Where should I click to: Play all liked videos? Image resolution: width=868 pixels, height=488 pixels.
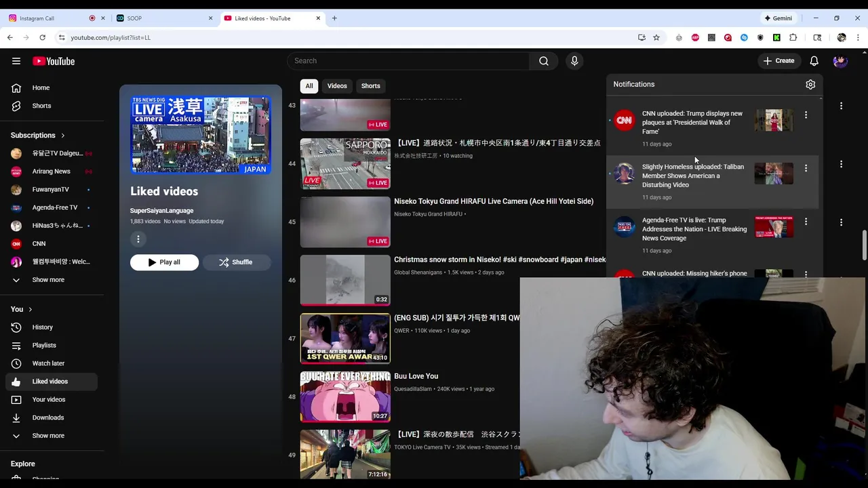coord(164,262)
